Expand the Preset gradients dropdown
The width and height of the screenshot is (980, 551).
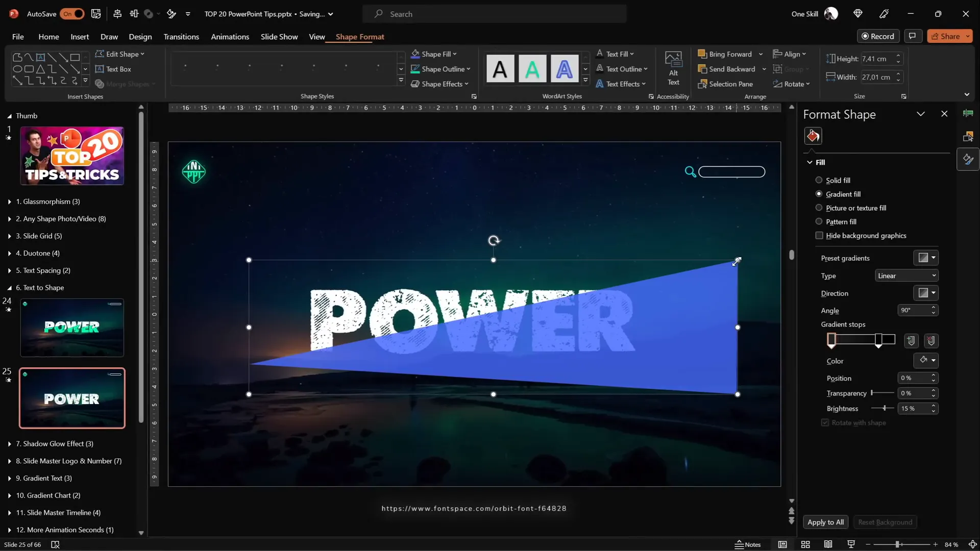pos(926,258)
